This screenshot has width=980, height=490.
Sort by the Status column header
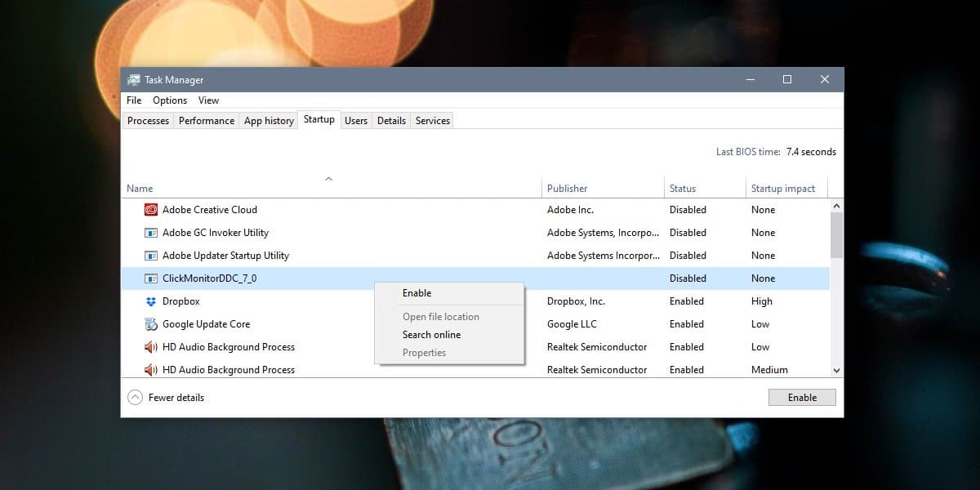pos(704,187)
